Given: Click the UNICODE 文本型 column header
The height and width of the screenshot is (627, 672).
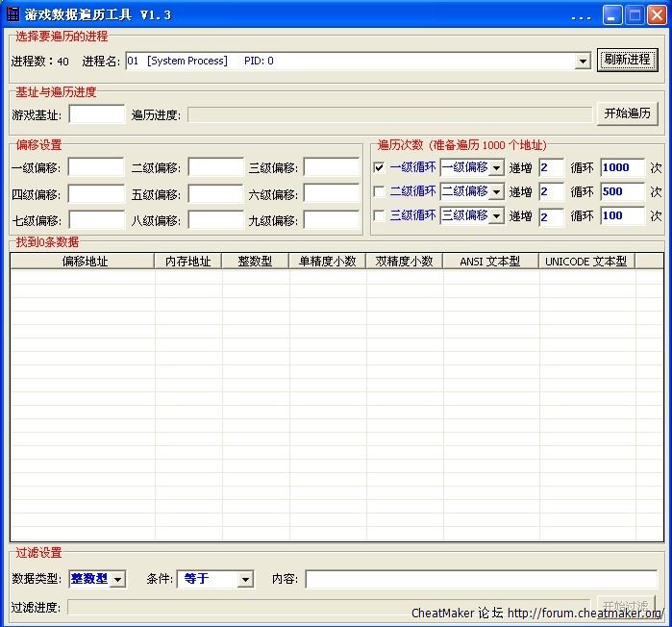Looking at the screenshot, I should 586,261.
